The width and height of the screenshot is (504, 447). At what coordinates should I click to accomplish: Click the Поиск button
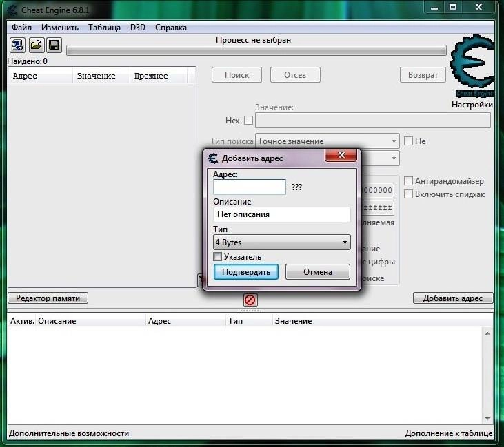pos(236,75)
